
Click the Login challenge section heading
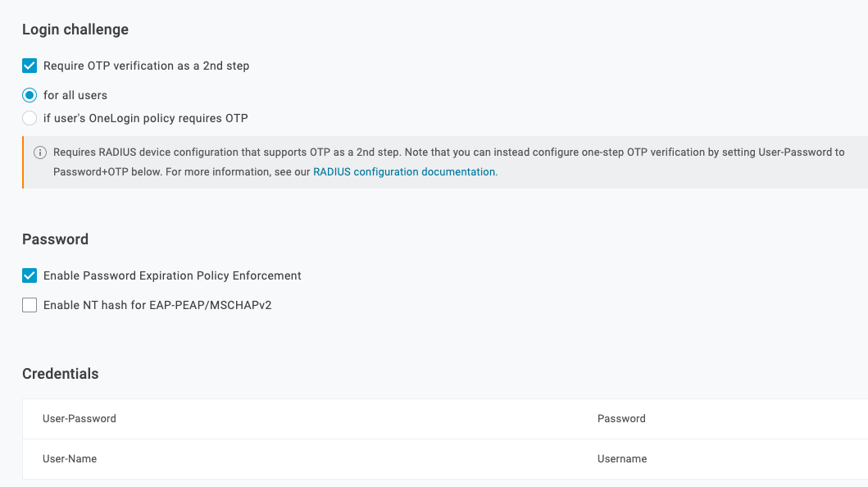(x=75, y=30)
